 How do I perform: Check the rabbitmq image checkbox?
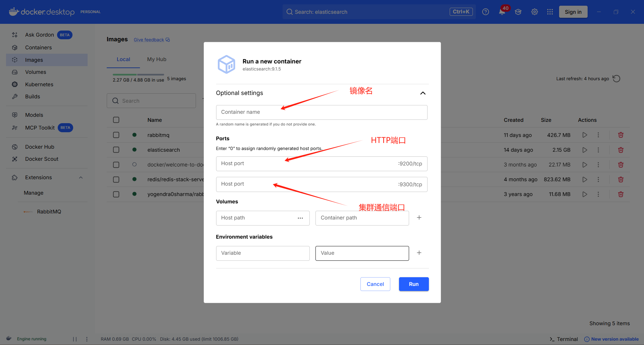[x=116, y=135]
